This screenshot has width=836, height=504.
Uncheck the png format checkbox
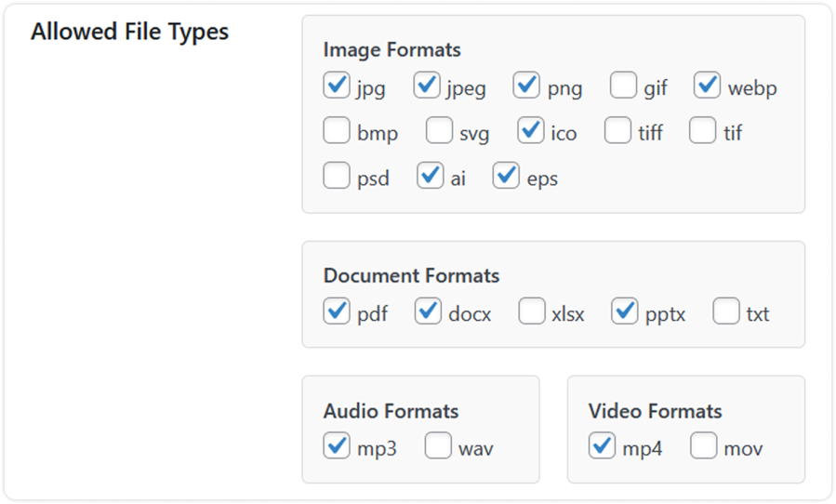click(x=526, y=86)
